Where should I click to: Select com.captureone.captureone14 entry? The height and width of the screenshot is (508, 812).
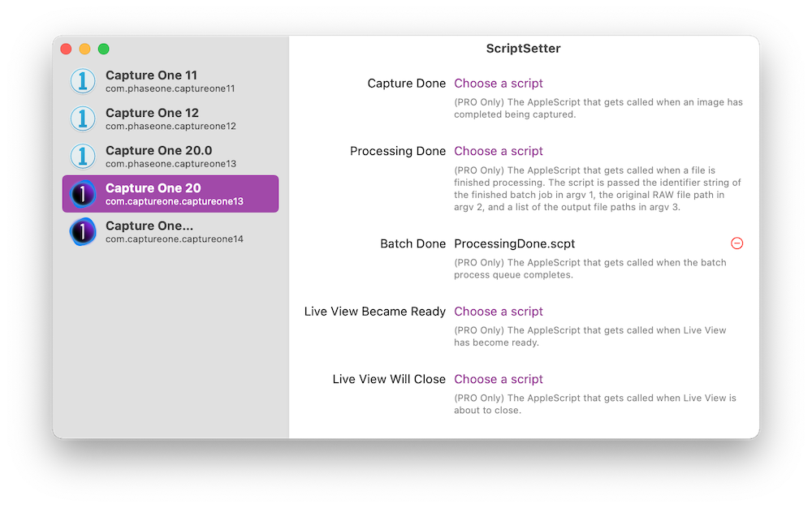pos(174,239)
